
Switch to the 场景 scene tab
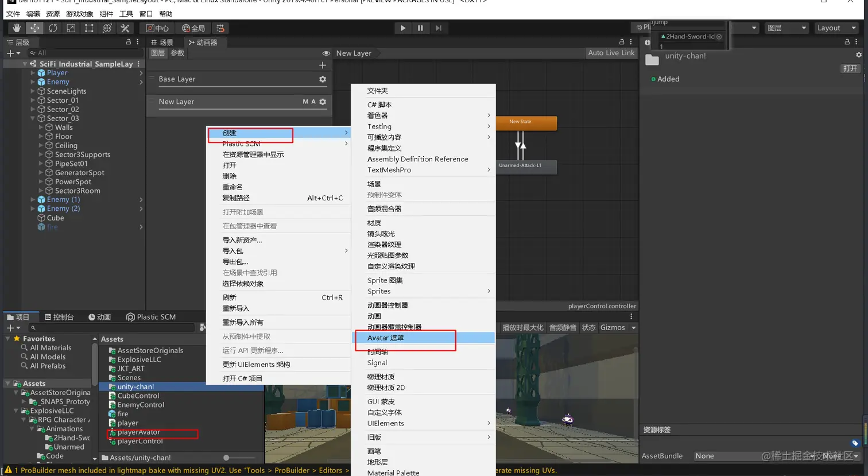pyautogui.click(x=162, y=42)
